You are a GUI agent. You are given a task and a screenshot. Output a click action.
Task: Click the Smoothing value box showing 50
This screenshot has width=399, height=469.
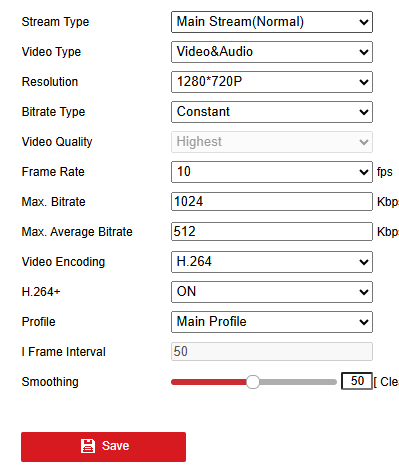(x=357, y=381)
